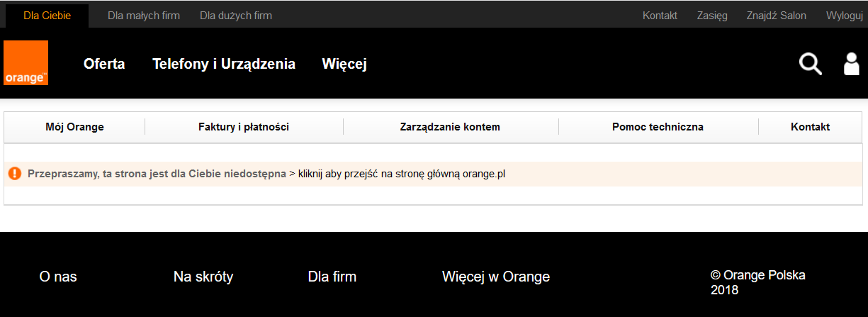Expand the Więcej menu
This screenshot has width=868, height=317.
344,64
